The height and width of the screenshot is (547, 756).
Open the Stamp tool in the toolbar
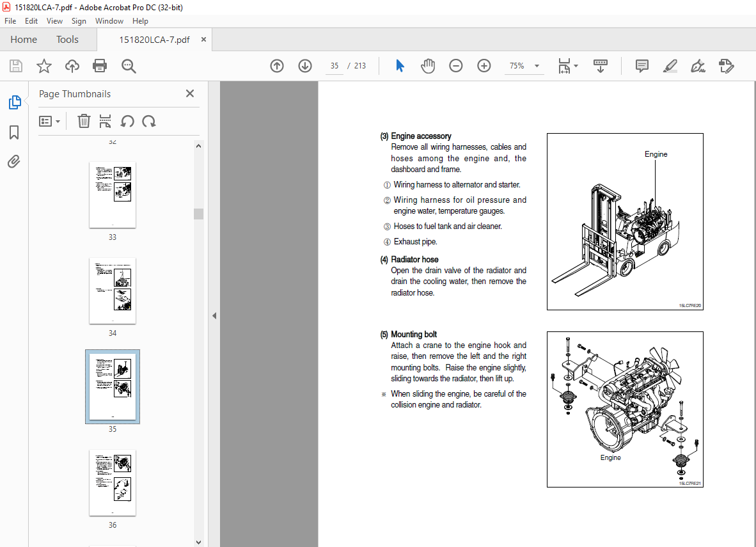click(x=726, y=66)
